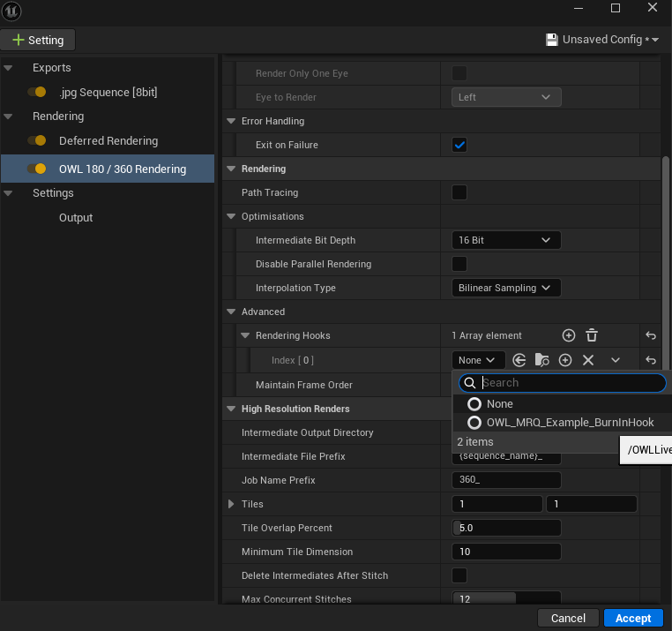The width and height of the screenshot is (672, 631).
Task: Choose None in the hook picker list
Action: click(x=499, y=403)
